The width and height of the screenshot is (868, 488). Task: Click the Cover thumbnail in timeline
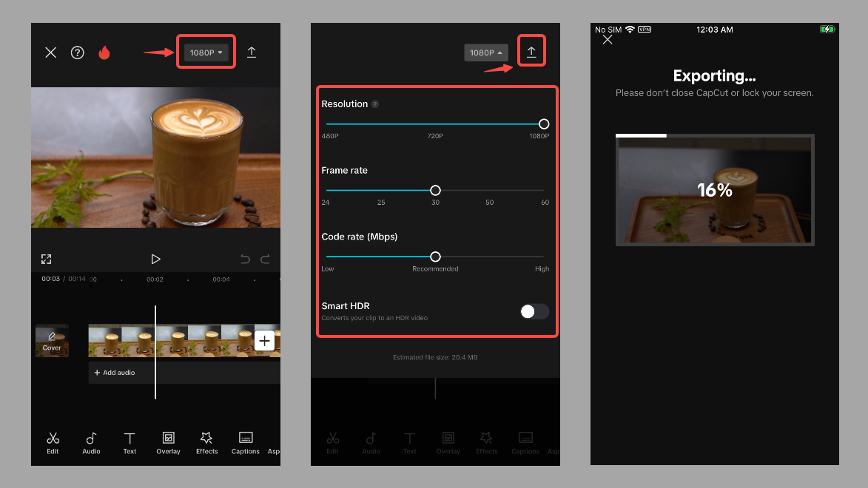[52, 341]
